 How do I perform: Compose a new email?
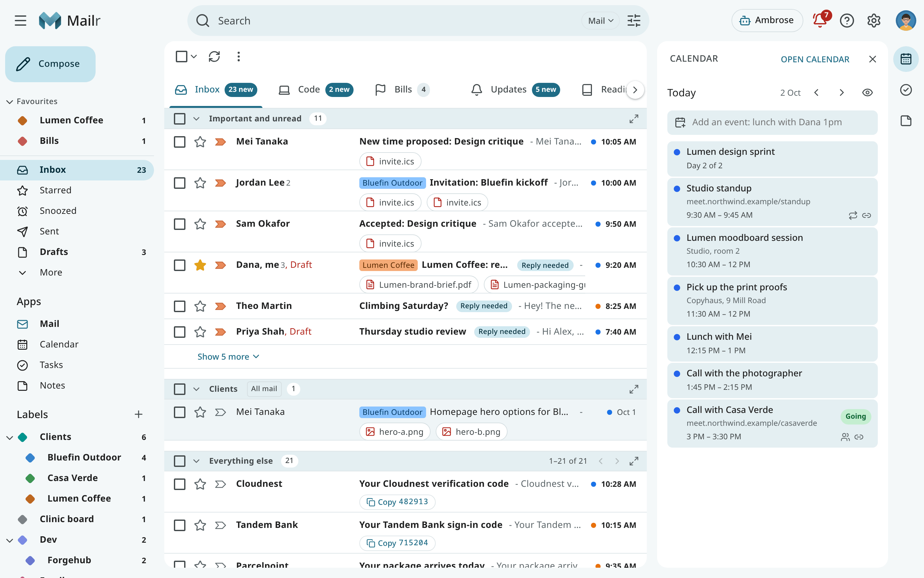[50, 64]
